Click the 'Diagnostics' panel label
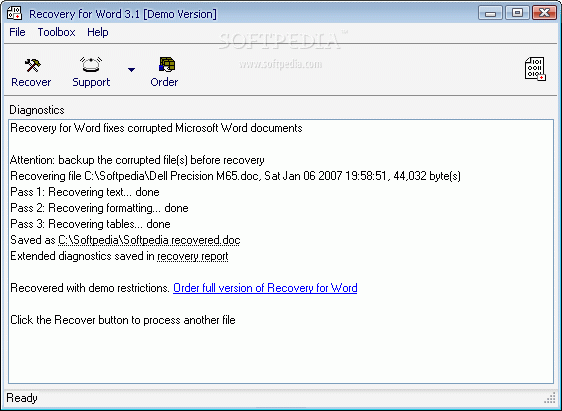562x411 pixels. [x=37, y=110]
